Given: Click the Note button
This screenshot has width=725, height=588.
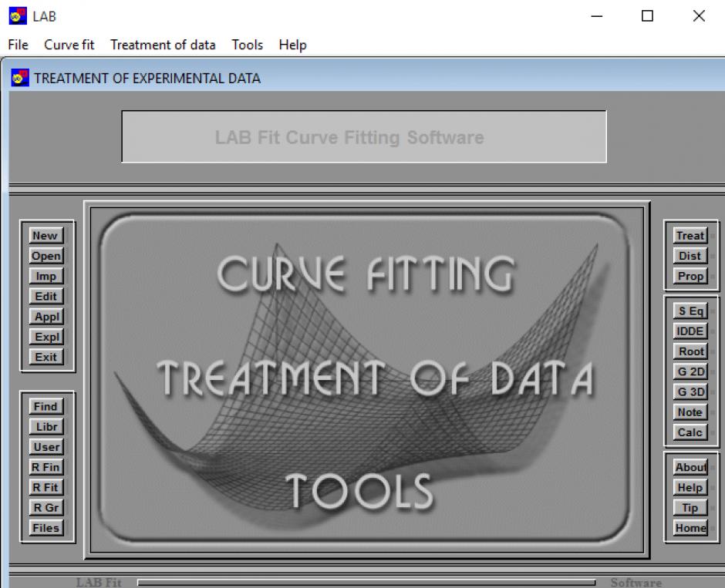Looking at the screenshot, I should pyautogui.click(x=690, y=412).
